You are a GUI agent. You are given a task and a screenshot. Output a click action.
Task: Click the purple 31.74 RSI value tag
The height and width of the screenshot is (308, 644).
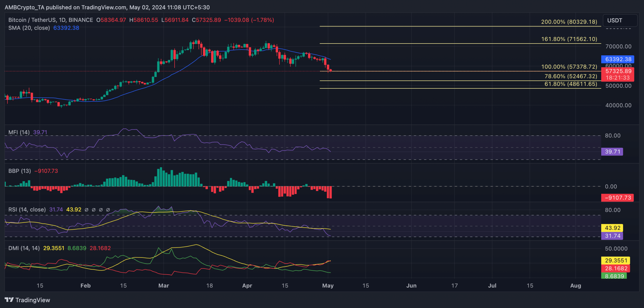[612, 236]
